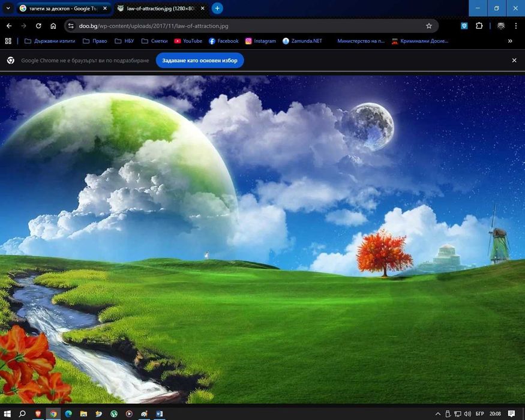Viewport: 525px width, 420px height.
Task: Open the volume control tray icon
Action: point(468,414)
